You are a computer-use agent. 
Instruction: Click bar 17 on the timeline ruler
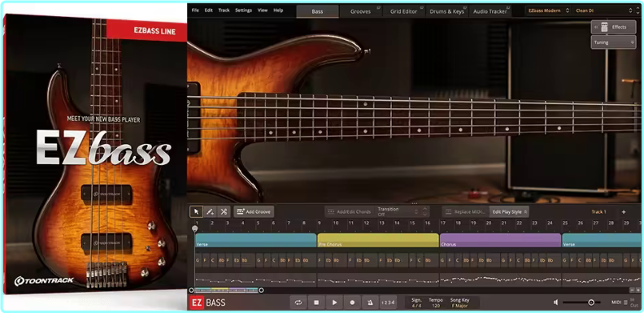click(x=442, y=223)
